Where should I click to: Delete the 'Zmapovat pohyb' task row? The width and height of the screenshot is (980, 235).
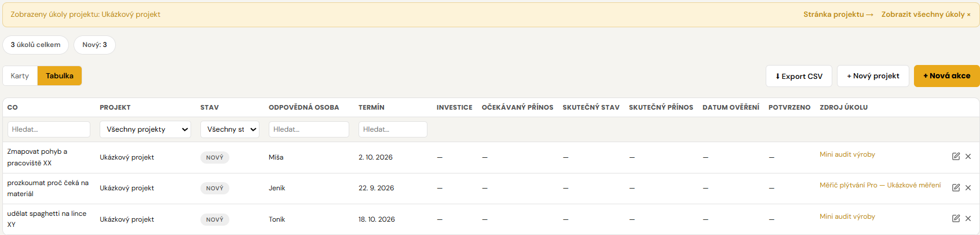click(968, 157)
